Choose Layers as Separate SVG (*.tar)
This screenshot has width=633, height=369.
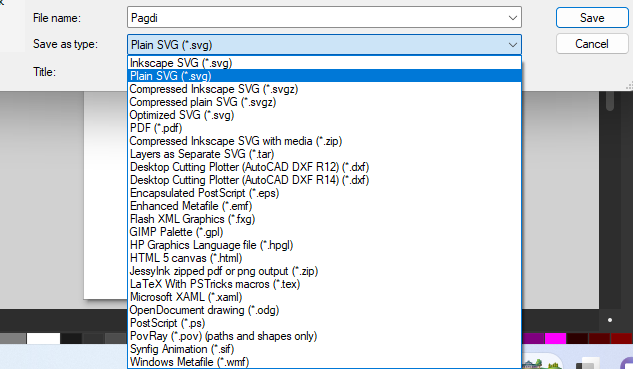pyautogui.click(x=324, y=154)
